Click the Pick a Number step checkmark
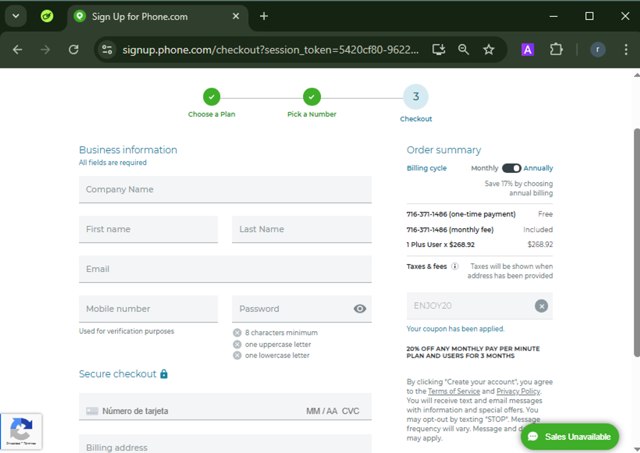The image size is (640, 453). pyautogui.click(x=312, y=97)
